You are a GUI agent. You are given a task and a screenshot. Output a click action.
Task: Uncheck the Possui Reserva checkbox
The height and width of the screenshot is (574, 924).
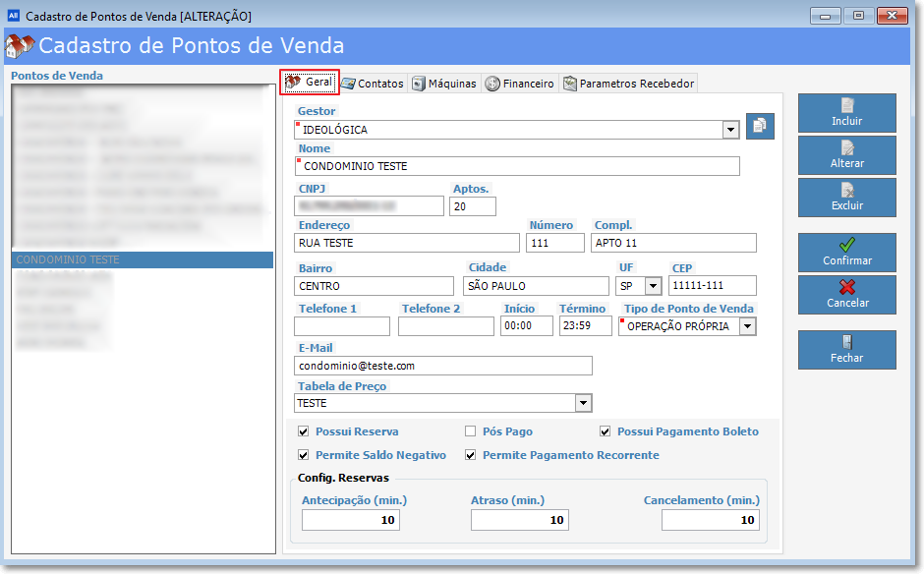tap(303, 431)
